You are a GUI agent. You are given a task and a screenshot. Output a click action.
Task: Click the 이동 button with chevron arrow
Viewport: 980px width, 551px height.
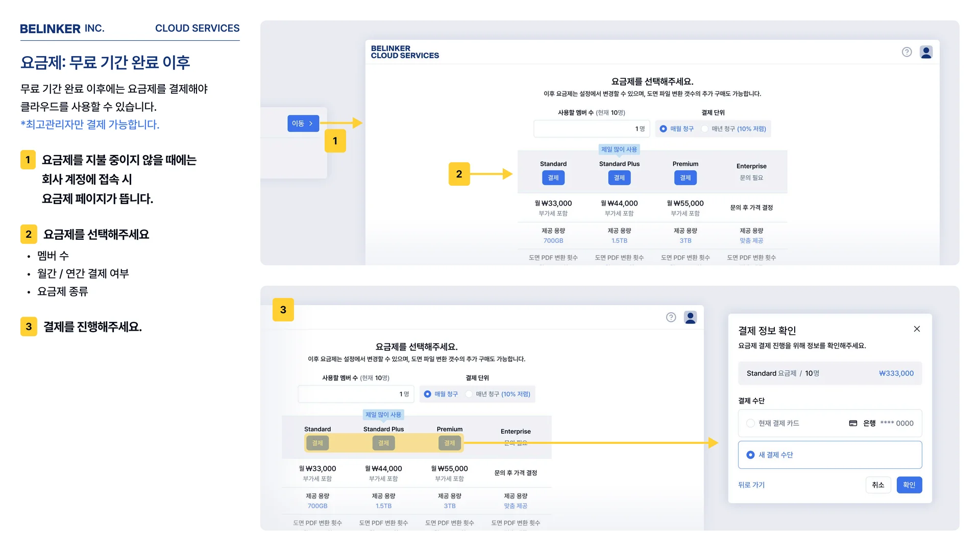303,123
